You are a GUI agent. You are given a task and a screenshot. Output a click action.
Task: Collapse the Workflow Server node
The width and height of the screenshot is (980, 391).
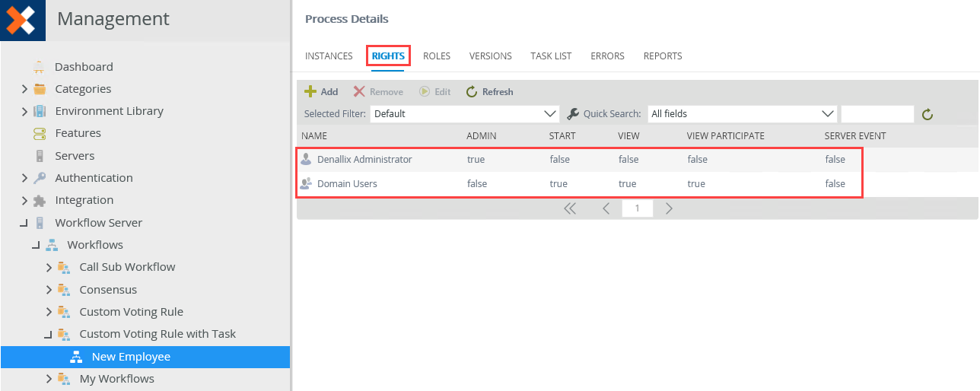click(24, 223)
